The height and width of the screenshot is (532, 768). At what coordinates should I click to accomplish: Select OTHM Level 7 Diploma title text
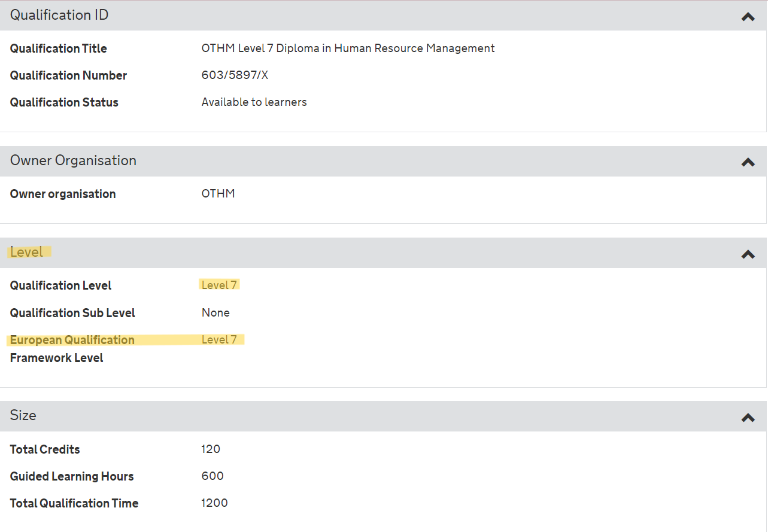348,48
